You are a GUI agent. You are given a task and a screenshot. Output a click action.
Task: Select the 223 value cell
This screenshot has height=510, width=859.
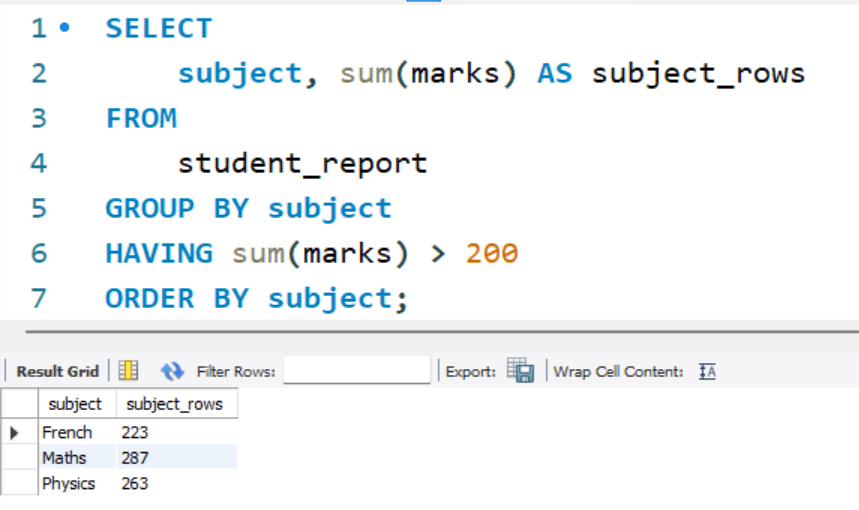pos(177,432)
